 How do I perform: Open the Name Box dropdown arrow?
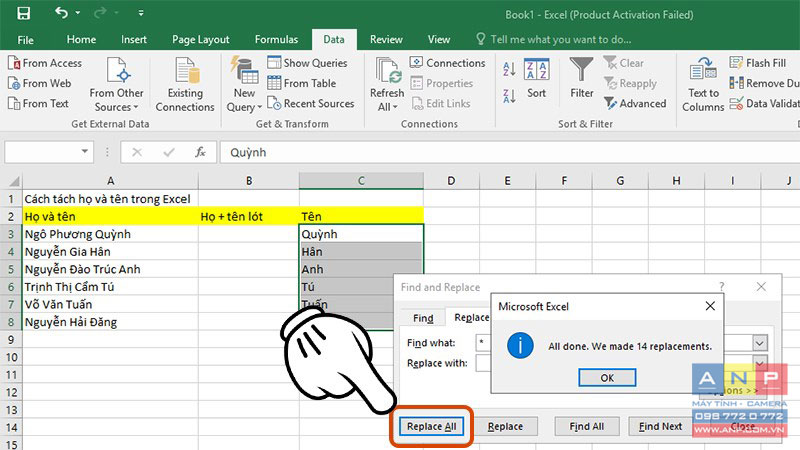(x=85, y=152)
